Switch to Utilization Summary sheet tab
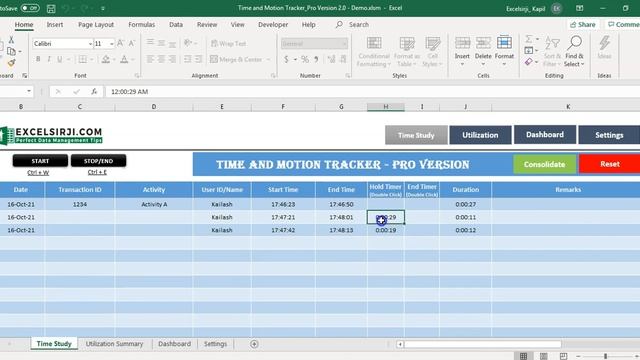This screenshot has height=360, width=640. point(114,344)
